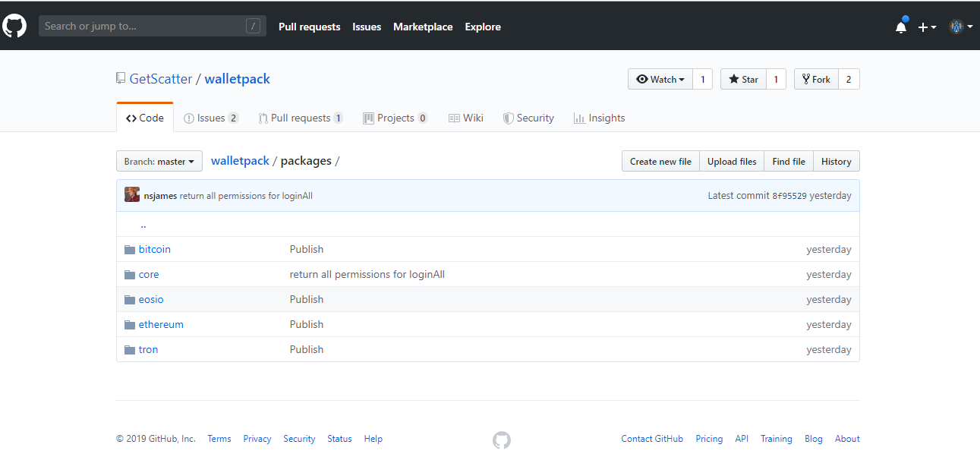The width and height of the screenshot is (980, 476).
Task: Click the nsjames commit author avatar
Action: [132, 195]
